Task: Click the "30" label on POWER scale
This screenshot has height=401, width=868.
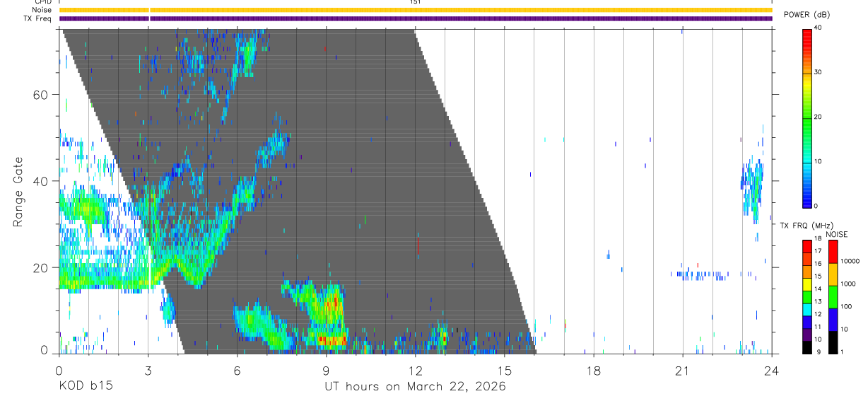Action: pyautogui.click(x=819, y=72)
